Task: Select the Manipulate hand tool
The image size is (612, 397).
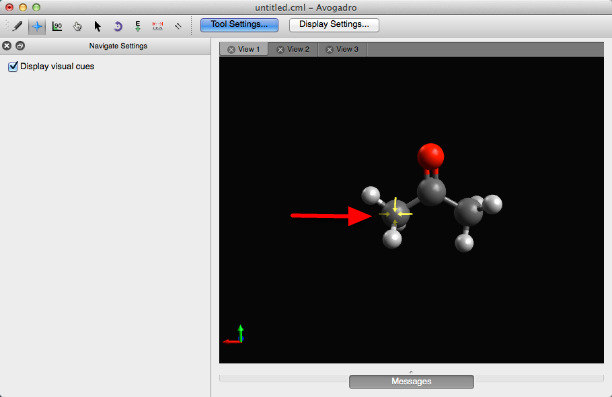Action: 77,26
